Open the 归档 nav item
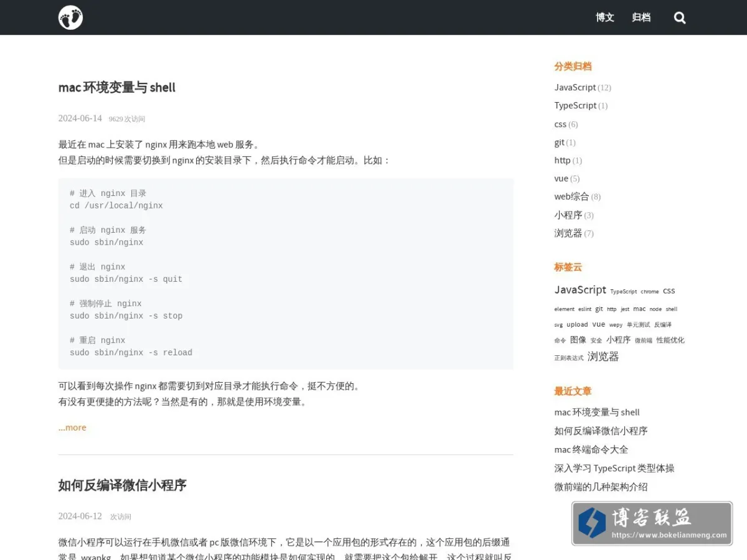 [x=641, y=17]
